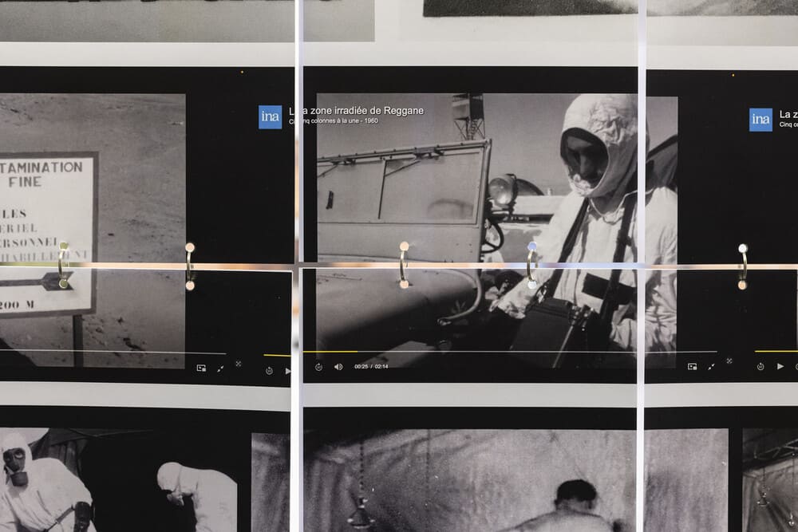Click the rewind icon beside the far-right play button
The height and width of the screenshot is (532, 798).
(x=760, y=366)
